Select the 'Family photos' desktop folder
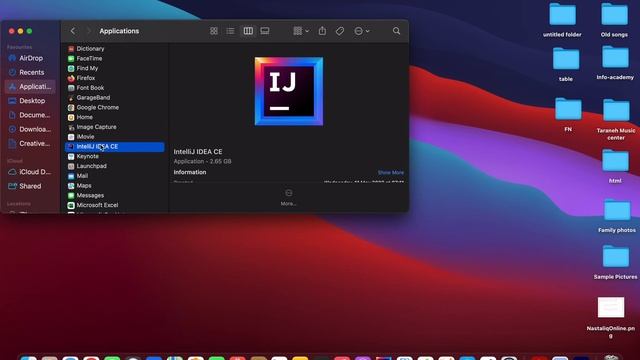This screenshot has width=640, height=360. (617, 216)
